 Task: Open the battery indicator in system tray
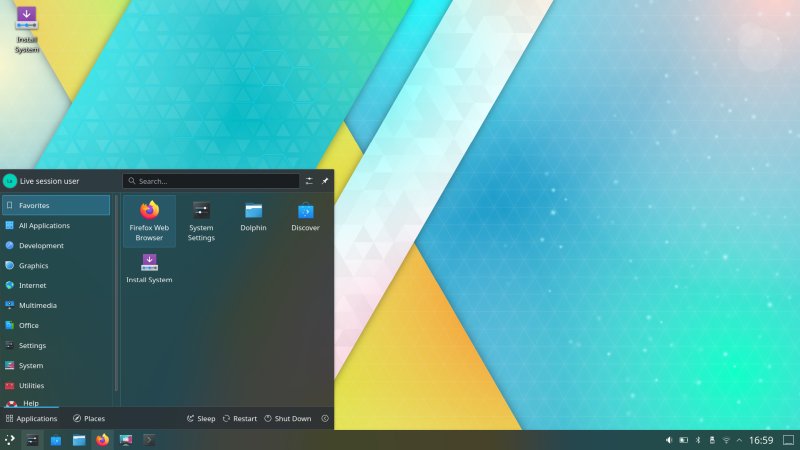pyautogui.click(x=684, y=440)
